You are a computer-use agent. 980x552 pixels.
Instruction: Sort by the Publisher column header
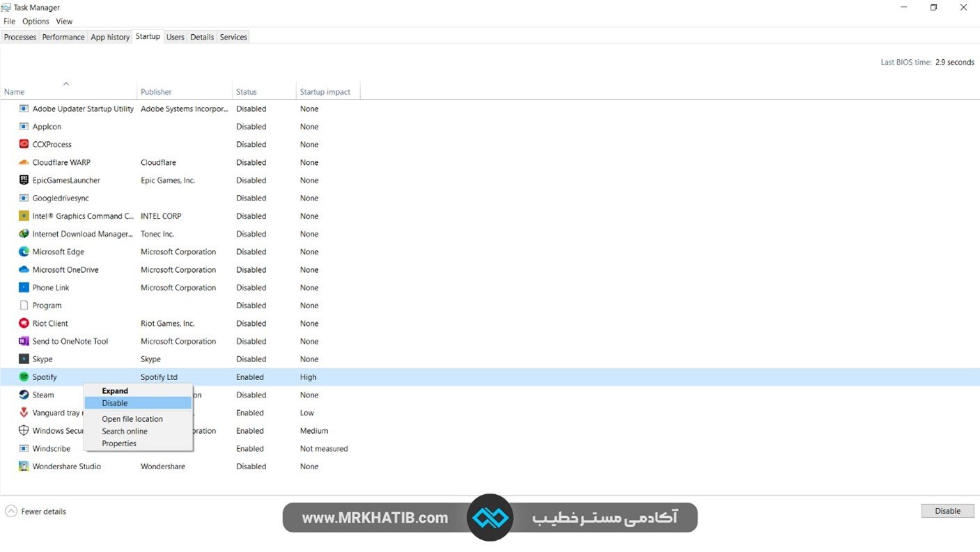click(185, 91)
